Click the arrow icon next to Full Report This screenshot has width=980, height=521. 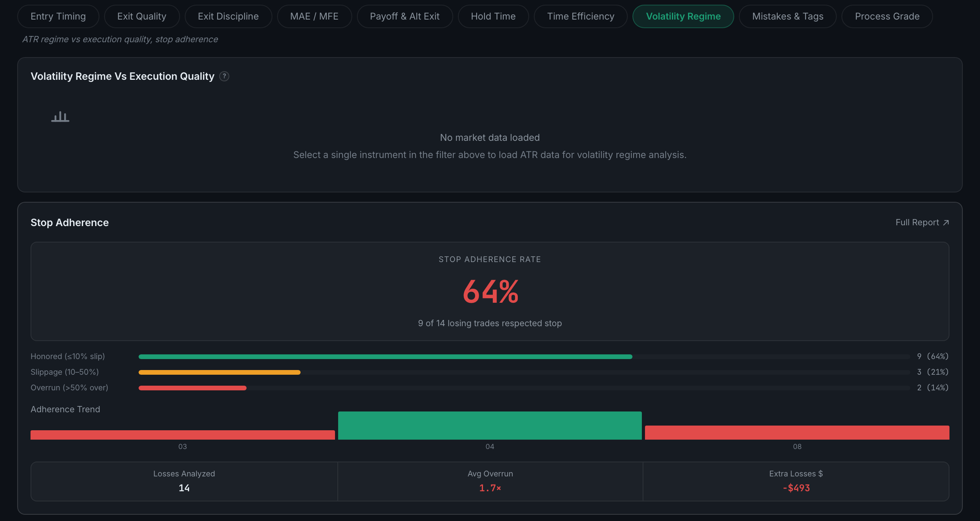click(x=946, y=223)
